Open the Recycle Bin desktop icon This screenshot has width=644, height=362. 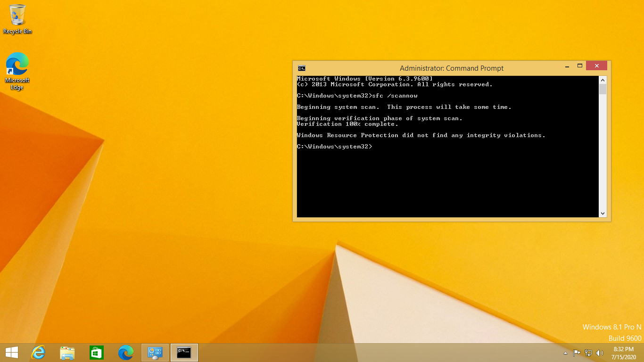pos(17,19)
